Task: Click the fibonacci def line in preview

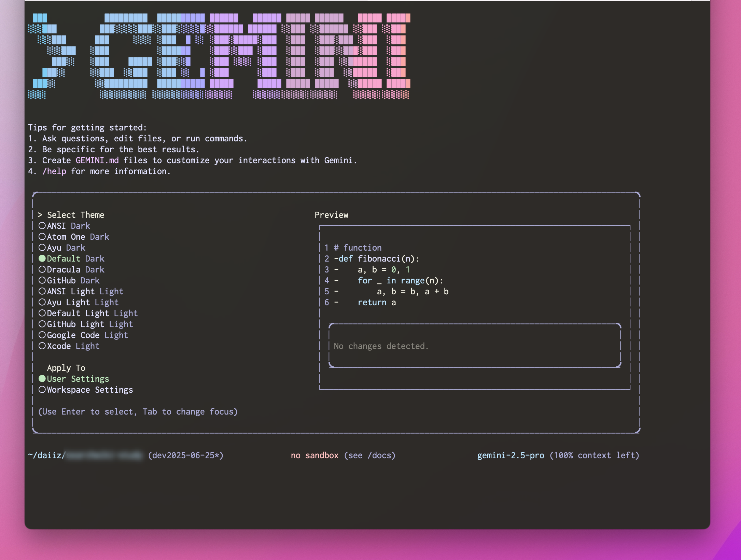Action: pos(379,258)
